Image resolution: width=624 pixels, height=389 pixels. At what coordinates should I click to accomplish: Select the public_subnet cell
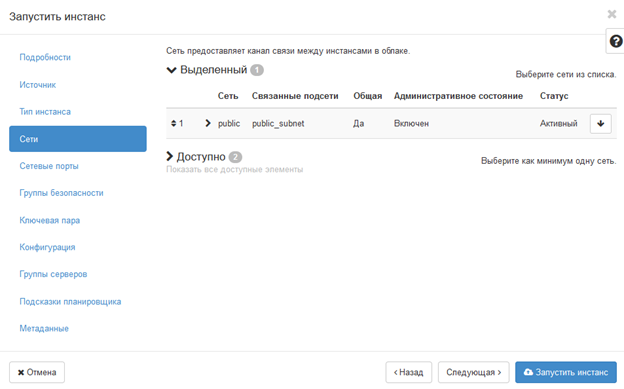click(x=278, y=123)
